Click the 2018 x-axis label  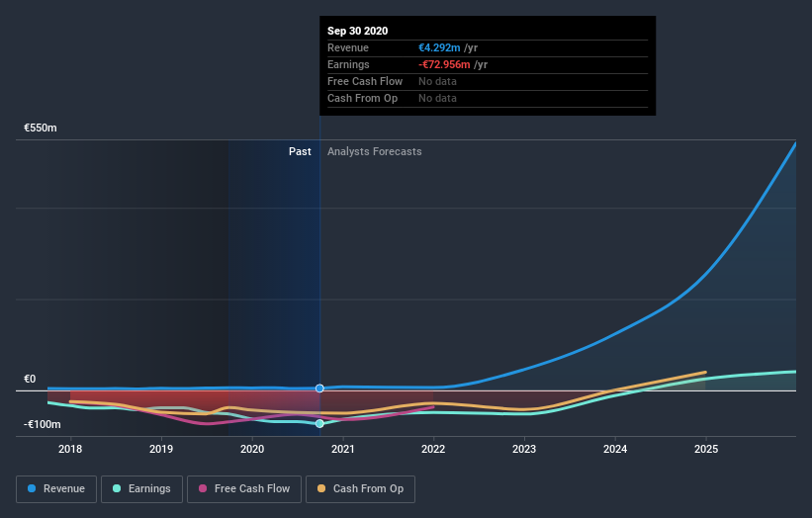70,449
